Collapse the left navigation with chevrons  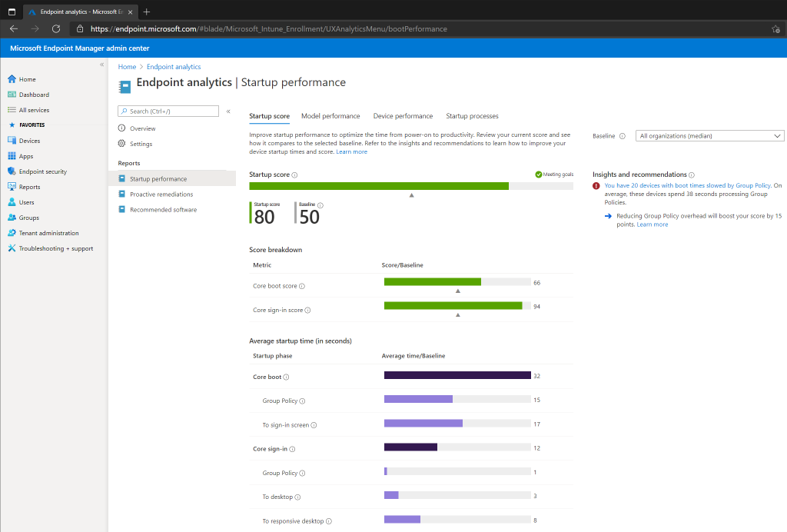pos(102,65)
